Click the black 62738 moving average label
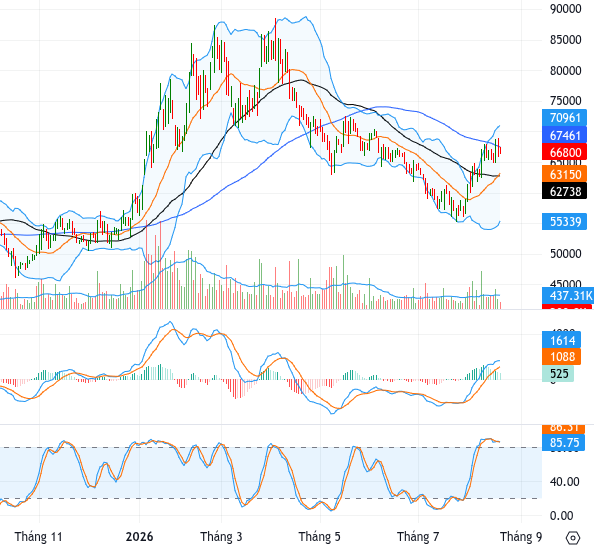This screenshot has width=594, height=545. pyautogui.click(x=564, y=191)
